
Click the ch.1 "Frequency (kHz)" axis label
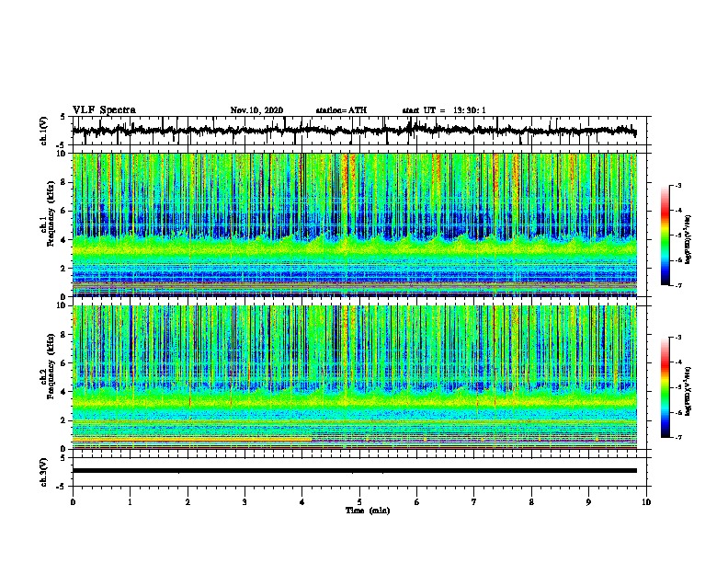tap(51, 213)
